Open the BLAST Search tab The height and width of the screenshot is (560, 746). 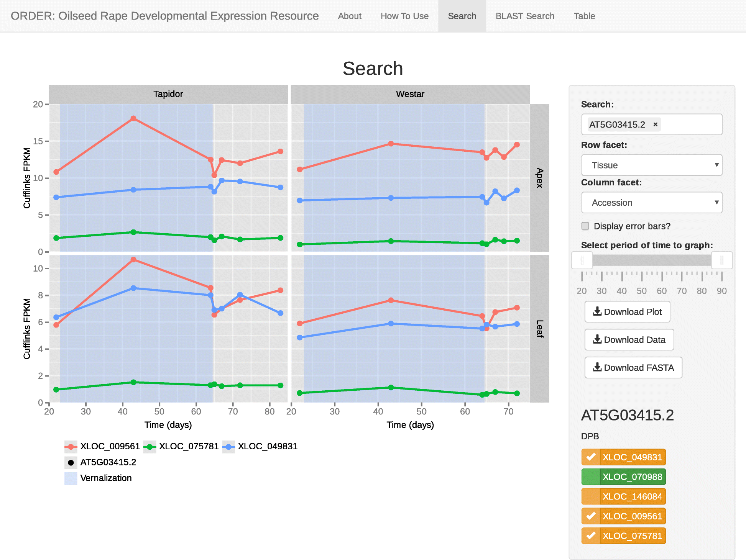[525, 16]
